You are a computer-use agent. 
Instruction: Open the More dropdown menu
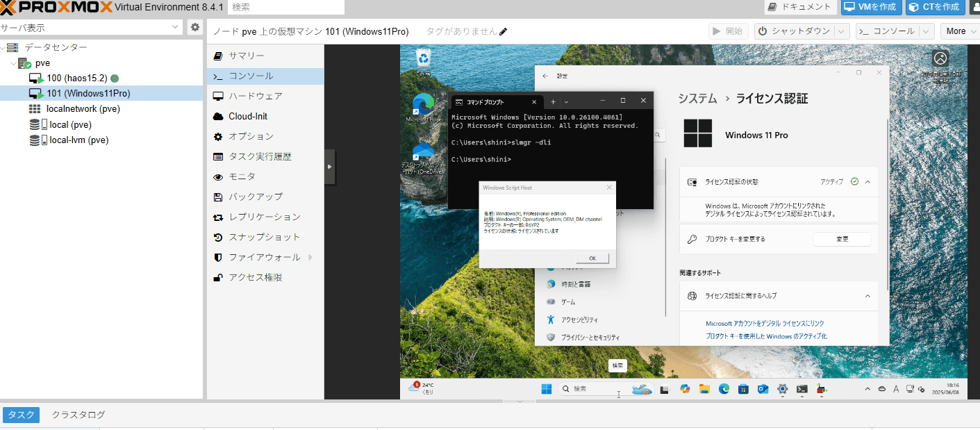click(x=961, y=31)
